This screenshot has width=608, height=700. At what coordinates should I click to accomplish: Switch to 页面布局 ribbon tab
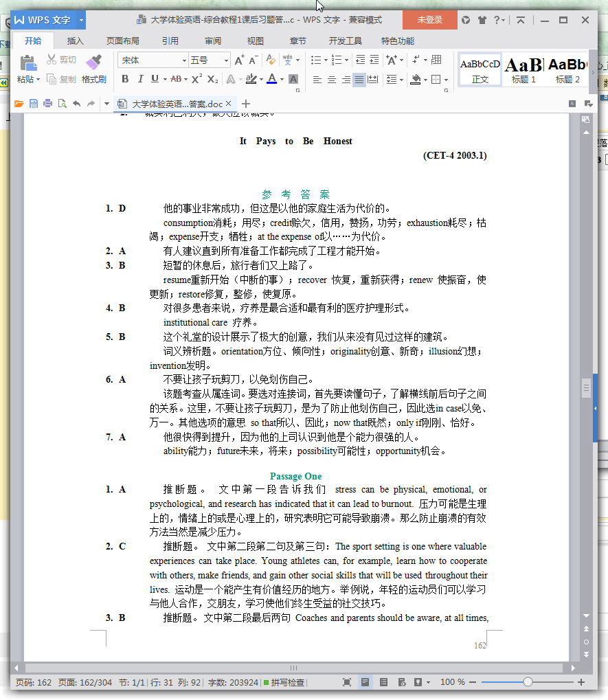pos(123,41)
